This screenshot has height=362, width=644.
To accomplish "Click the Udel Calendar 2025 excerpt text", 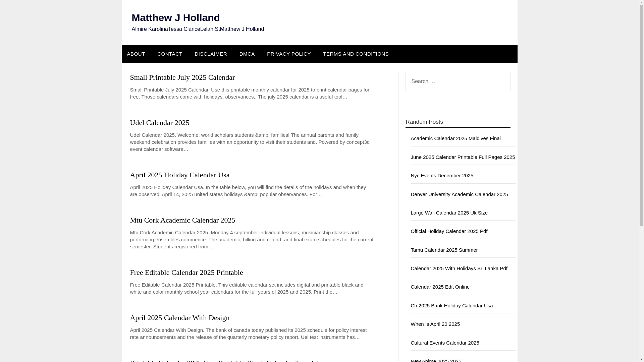I will [250, 142].
